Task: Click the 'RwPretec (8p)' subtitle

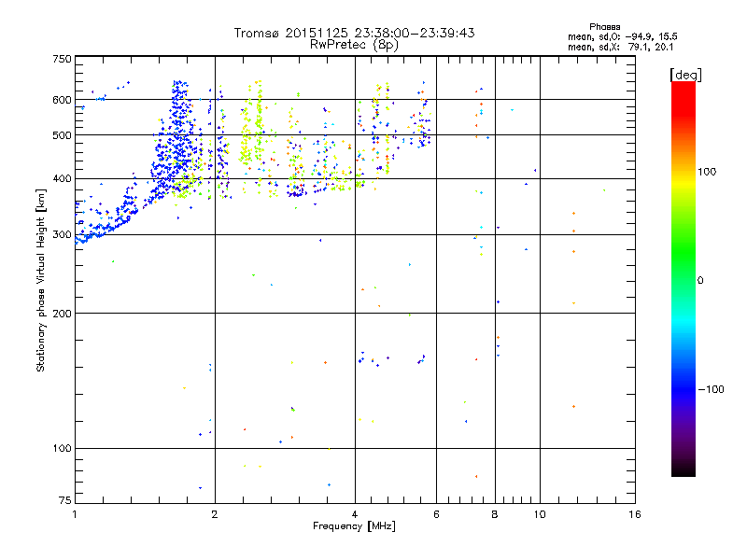Action: [355, 45]
